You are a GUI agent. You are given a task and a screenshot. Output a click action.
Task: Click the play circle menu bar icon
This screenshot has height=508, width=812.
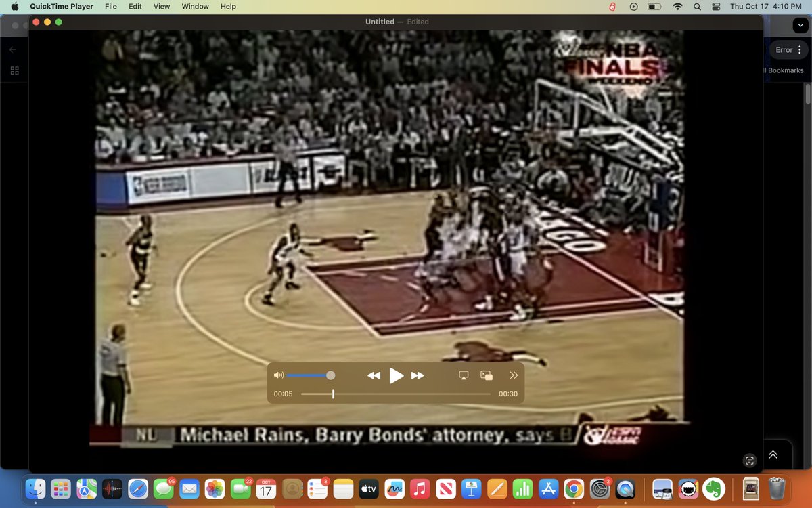click(x=633, y=6)
